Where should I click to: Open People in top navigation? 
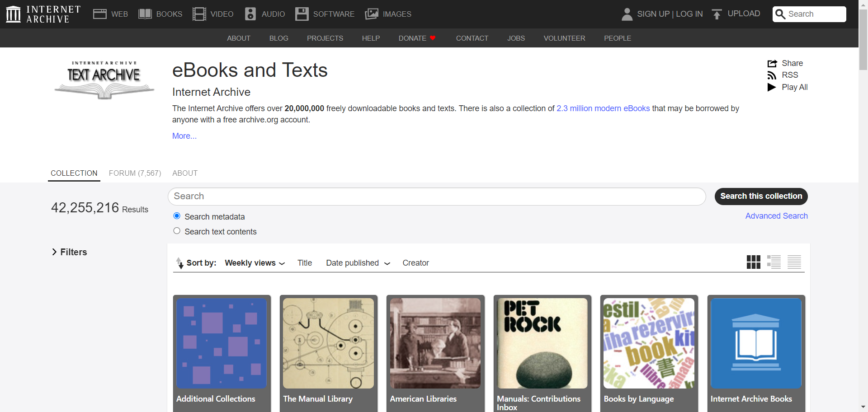pos(618,38)
